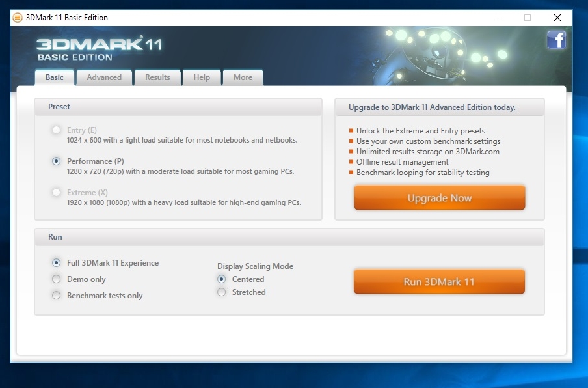
Task: Click the 3DMark 11 title bar app icon
Action: coord(18,18)
